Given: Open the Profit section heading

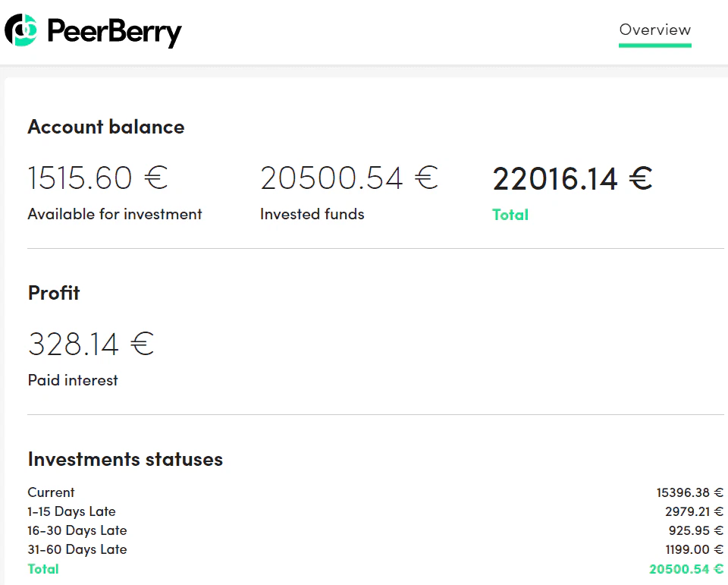Looking at the screenshot, I should (53, 293).
